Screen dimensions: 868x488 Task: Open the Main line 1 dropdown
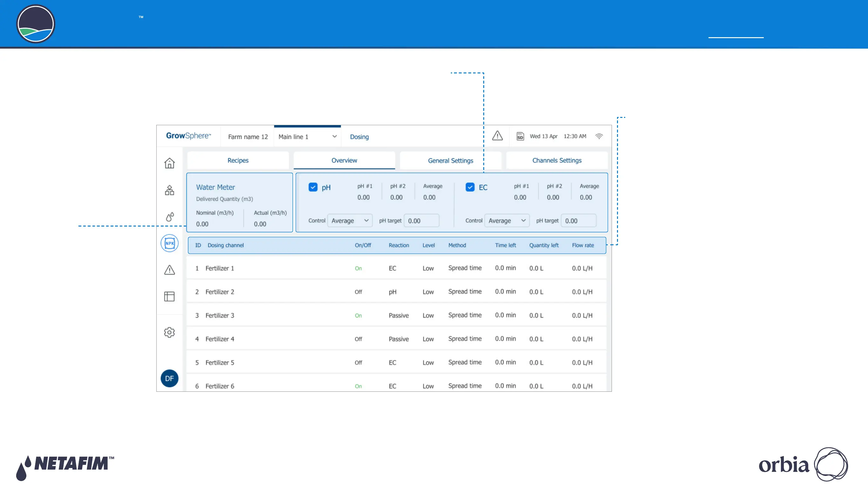307,137
